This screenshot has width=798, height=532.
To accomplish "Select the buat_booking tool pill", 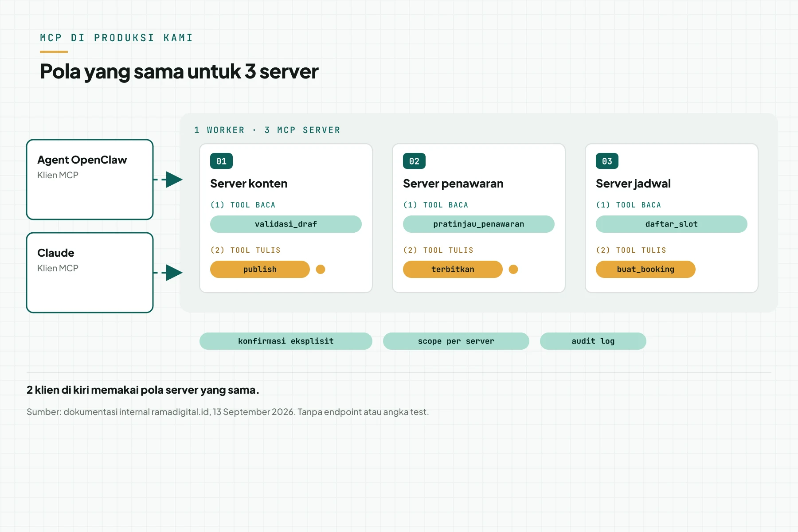I will 645,269.
